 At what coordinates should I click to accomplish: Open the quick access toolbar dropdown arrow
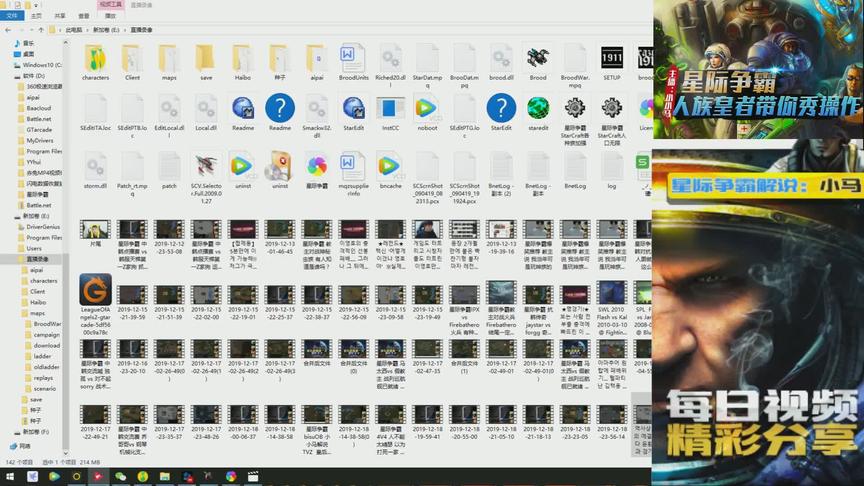(x=37, y=6)
